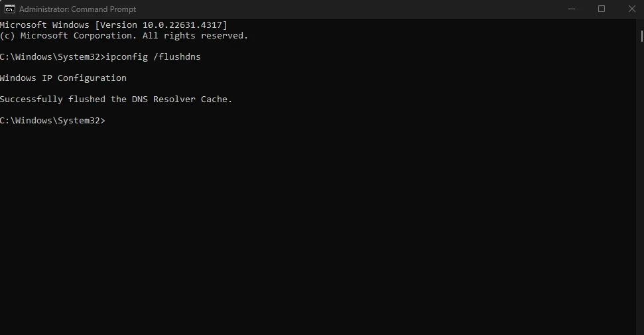Click the 'Successfully flushed the DNS Resolver Cache' line
The image size is (644, 335).
coord(116,99)
